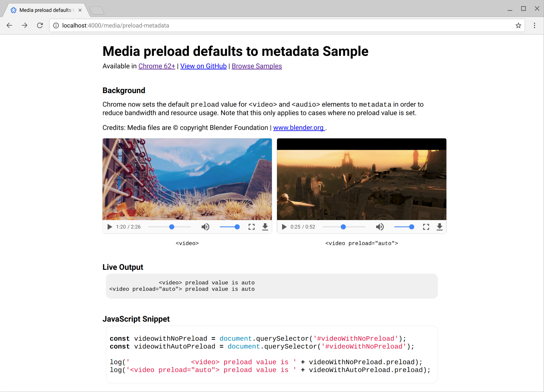
Task: Open the View on GitHub link
Action: [203, 66]
